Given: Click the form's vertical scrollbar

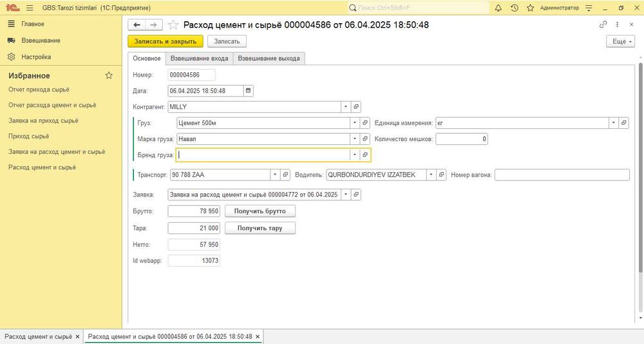Looking at the screenshot, I should pyautogui.click(x=641, y=167).
